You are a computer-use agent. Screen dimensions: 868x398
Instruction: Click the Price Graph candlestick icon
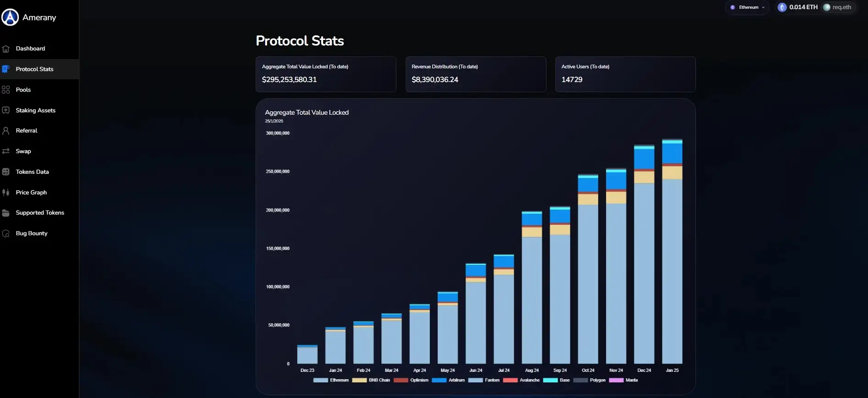tap(6, 193)
